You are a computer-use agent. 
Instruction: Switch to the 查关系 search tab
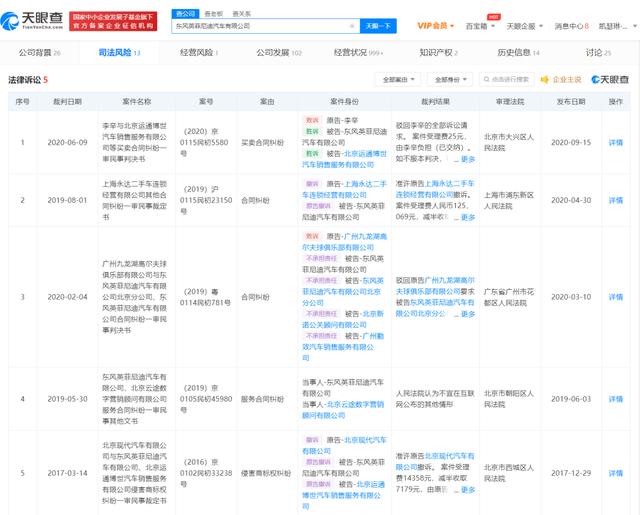(240, 13)
